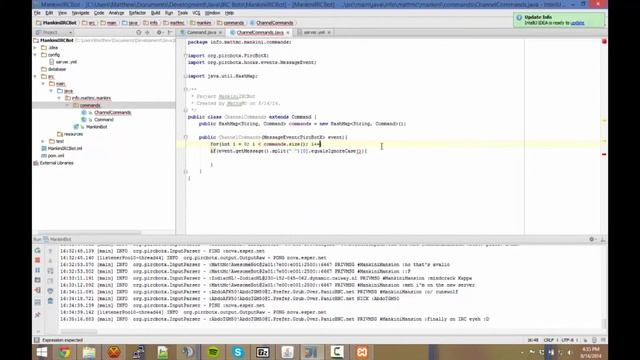Click the up arrow in the console toolbar
This screenshot has height=360, width=640.
click(50, 251)
